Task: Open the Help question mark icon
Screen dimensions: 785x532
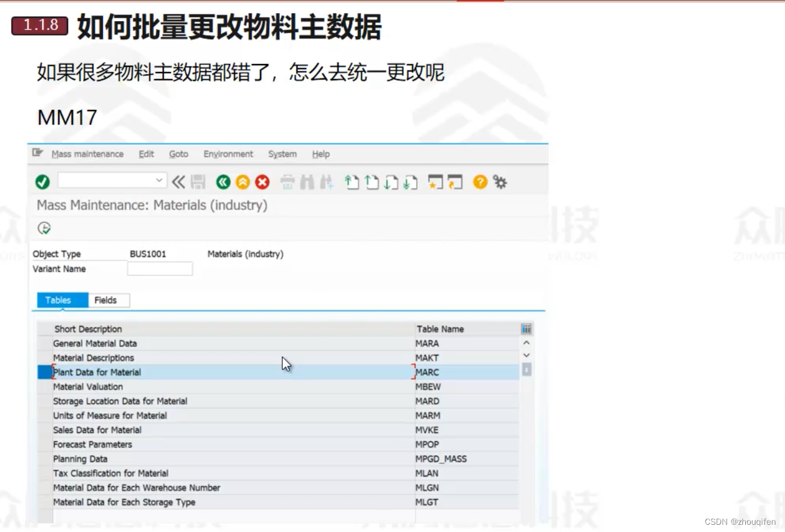Action: (480, 181)
